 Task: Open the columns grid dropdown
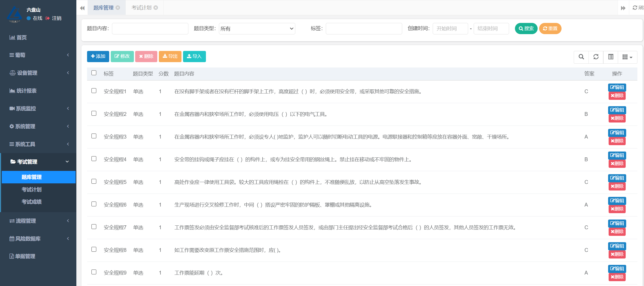click(627, 57)
